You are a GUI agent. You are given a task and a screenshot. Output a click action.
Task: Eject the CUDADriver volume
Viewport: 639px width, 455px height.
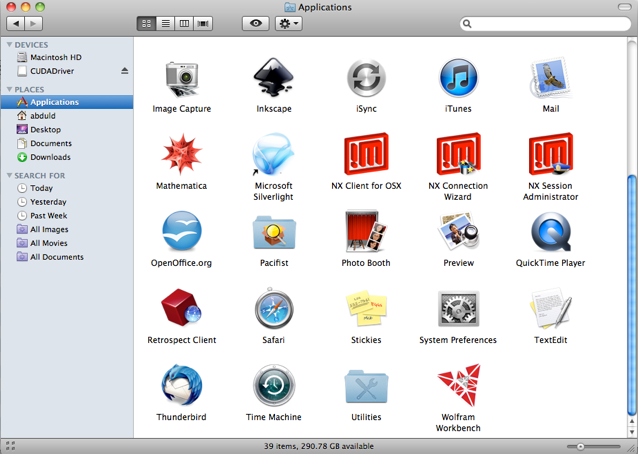[x=125, y=71]
